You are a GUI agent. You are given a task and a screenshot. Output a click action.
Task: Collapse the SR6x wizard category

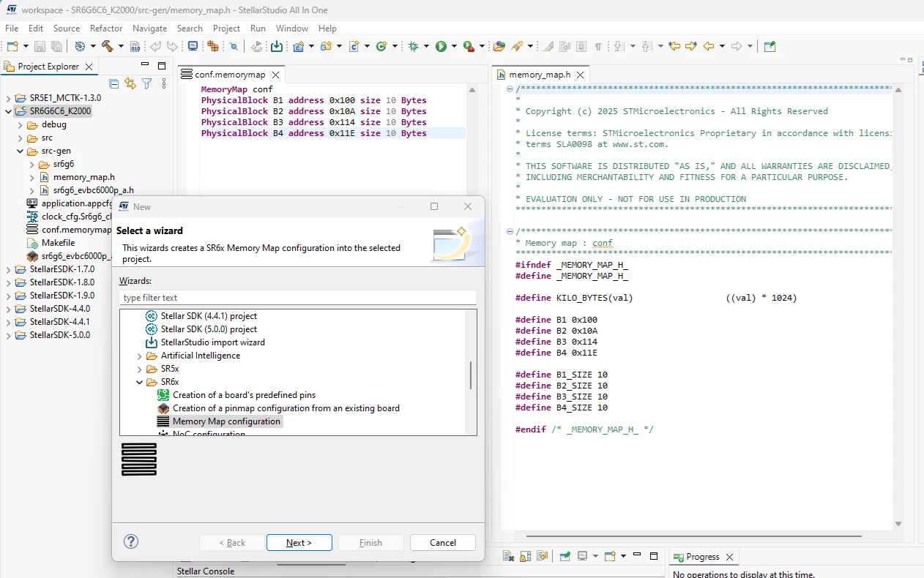click(140, 382)
